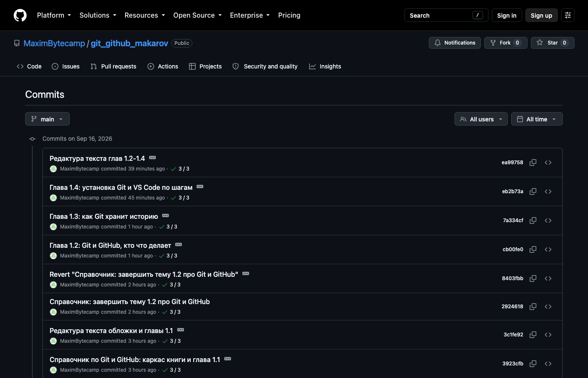588x378 pixels.
Task: Star the git_github_makarov repository
Action: pyautogui.click(x=553, y=43)
